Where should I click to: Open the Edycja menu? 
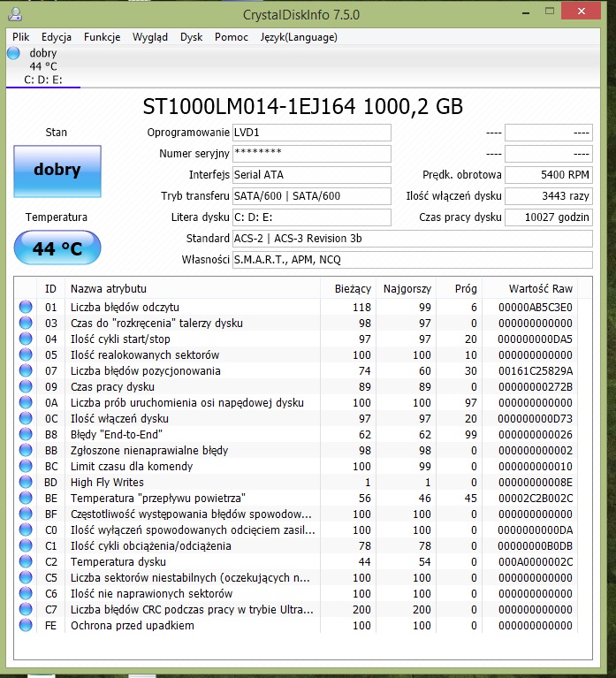pos(57,37)
